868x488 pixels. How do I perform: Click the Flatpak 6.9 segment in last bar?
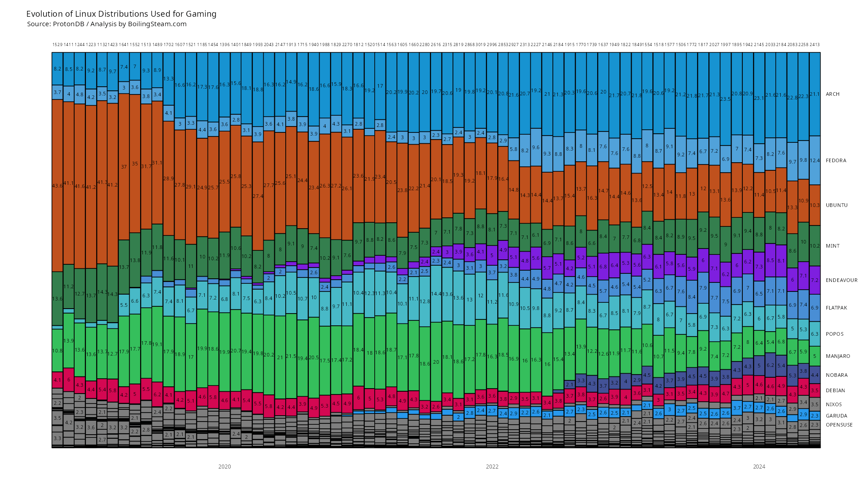815,308
